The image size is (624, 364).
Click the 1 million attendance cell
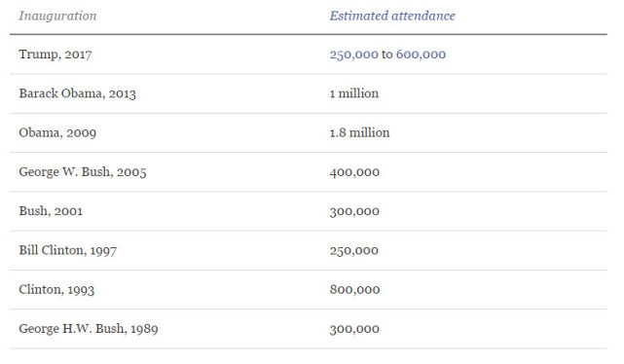353,93
